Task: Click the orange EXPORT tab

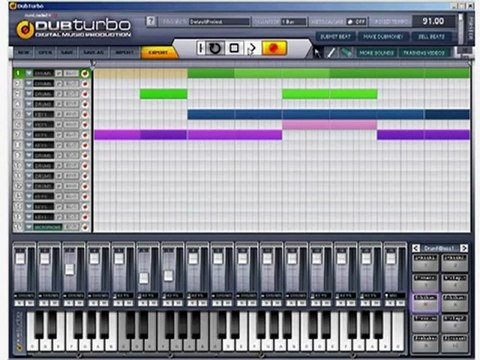Action: click(158, 53)
